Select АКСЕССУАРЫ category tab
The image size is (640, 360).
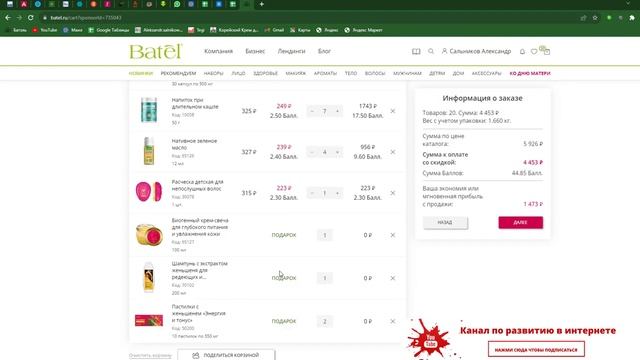coord(487,73)
